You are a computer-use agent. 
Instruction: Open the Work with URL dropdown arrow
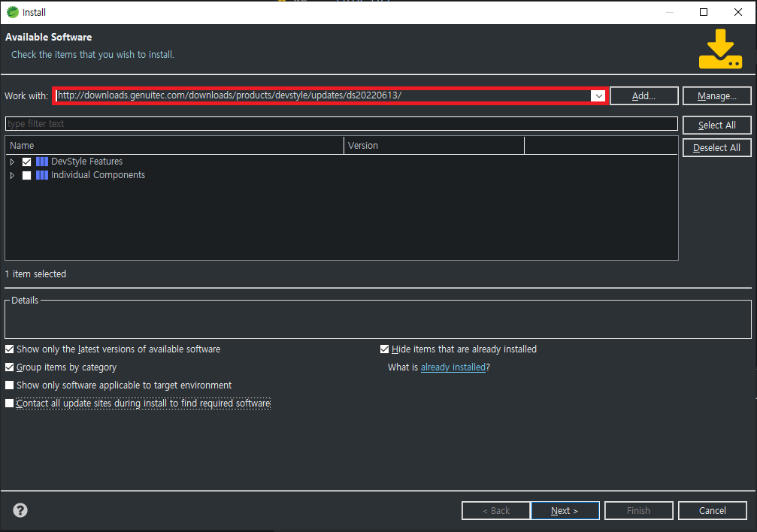598,95
